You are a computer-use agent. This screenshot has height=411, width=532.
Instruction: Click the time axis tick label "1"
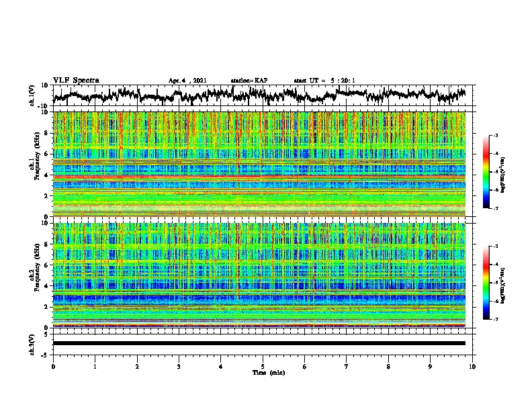coord(95,367)
